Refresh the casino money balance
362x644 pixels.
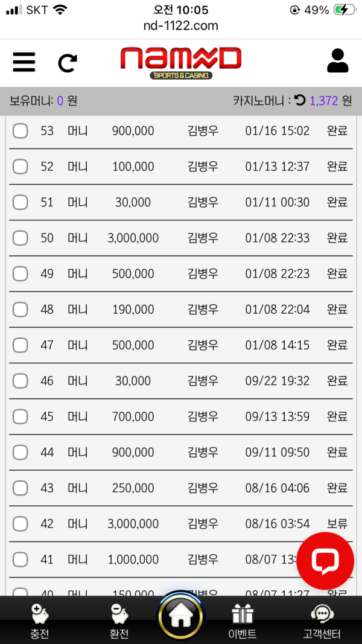click(300, 100)
